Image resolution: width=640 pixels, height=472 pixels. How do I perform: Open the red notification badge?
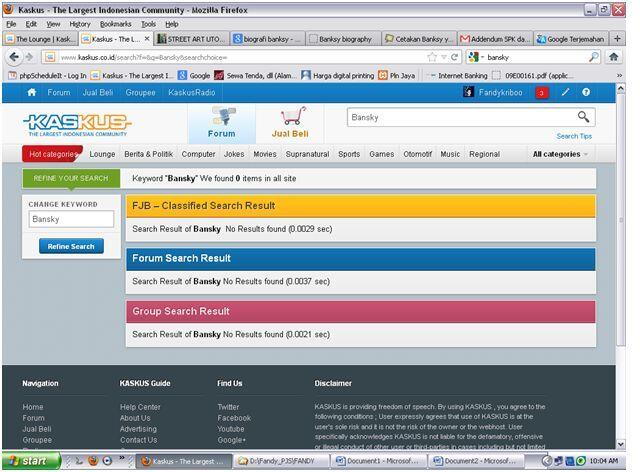click(x=542, y=93)
